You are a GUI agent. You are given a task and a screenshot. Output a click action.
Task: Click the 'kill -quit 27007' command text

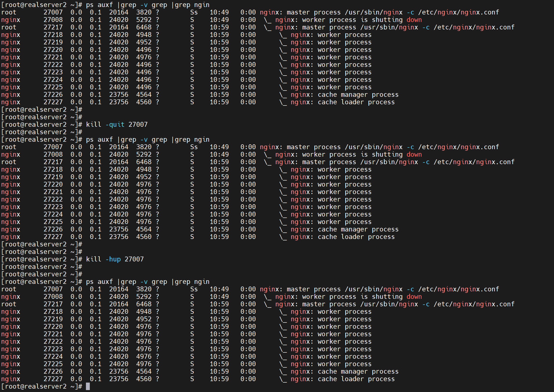[x=117, y=125]
